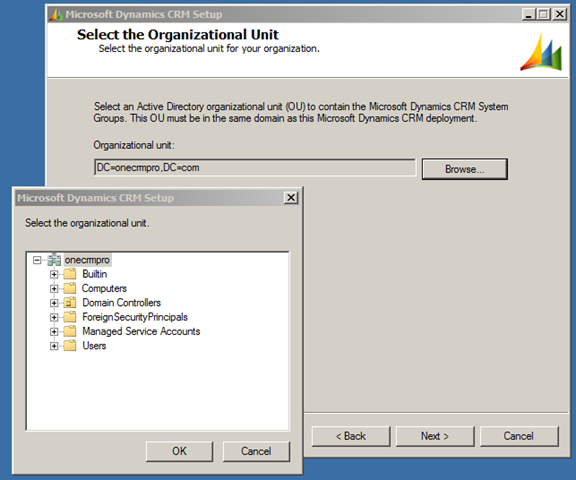The width and height of the screenshot is (576, 480).
Task: Expand the Users node
Action: [54, 346]
